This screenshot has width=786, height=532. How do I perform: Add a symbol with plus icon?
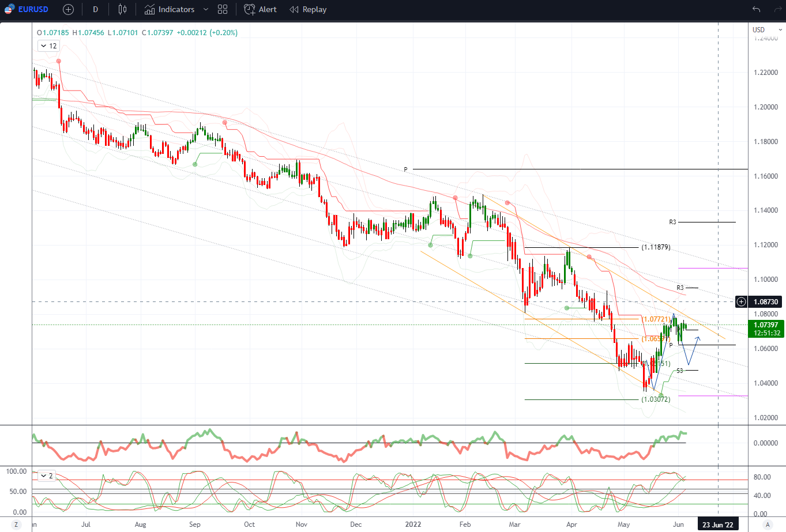68,9
